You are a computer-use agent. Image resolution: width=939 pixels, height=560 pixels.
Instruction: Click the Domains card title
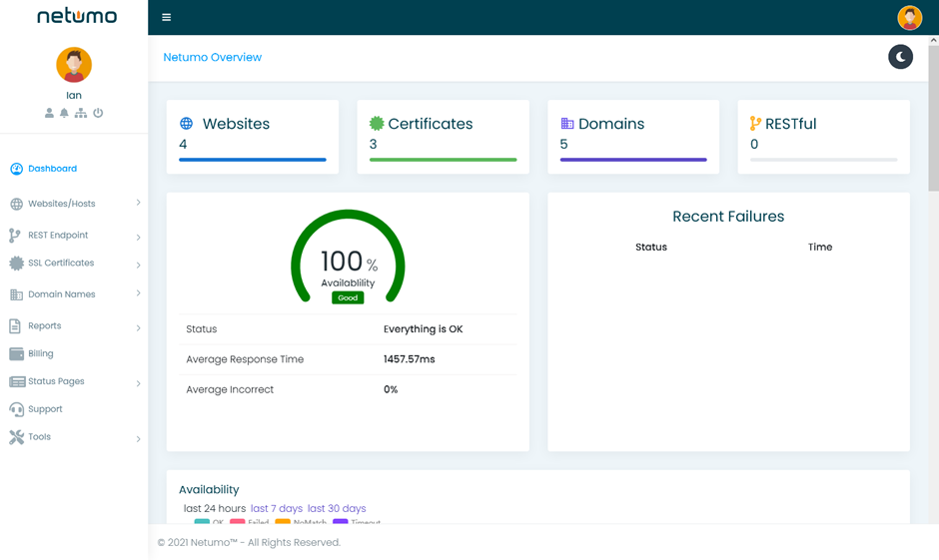click(x=611, y=124)
